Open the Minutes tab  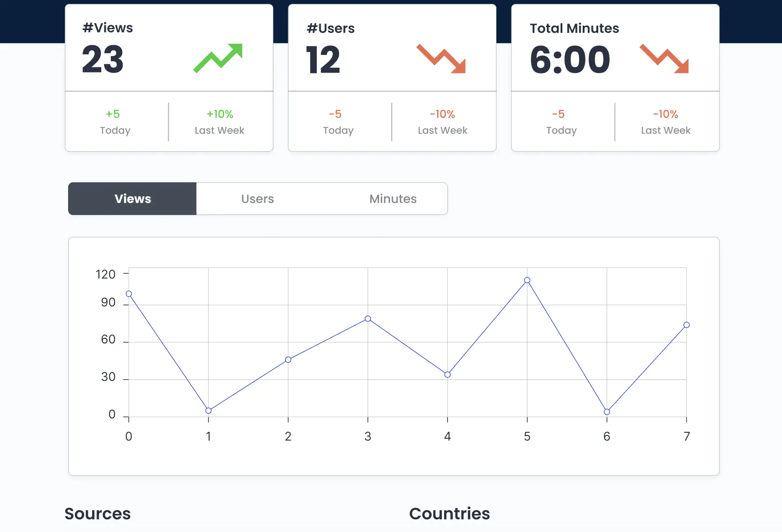pos(393,199)
